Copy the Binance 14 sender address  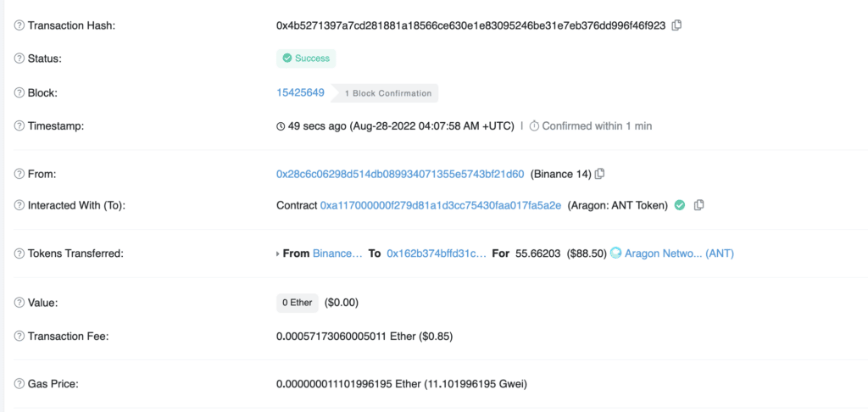[600, 174]
